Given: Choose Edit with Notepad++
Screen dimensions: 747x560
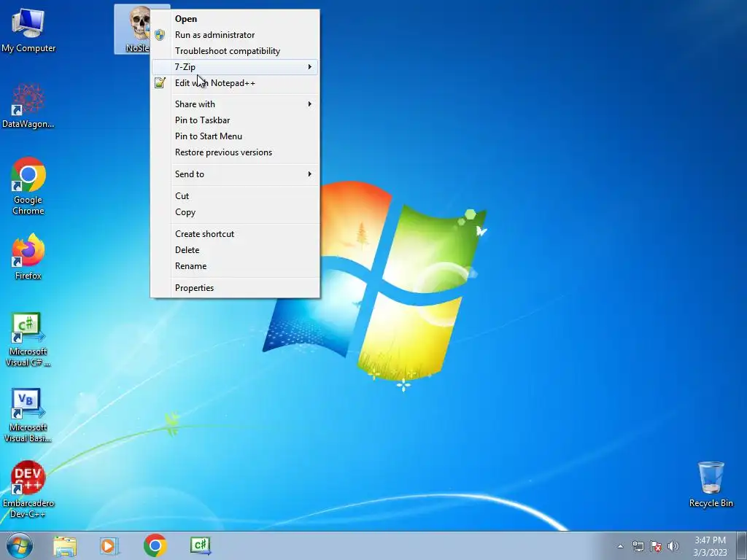Looking at the screenshot, I should click(x=235, y=83).
